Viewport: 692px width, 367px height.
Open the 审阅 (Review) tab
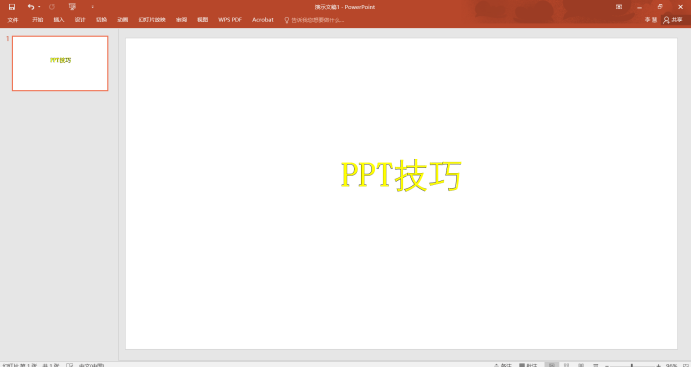coord(181,20)
